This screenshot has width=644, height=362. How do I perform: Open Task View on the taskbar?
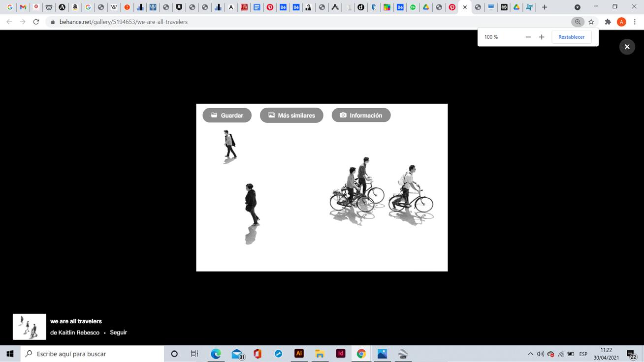[x=194, y=354]
